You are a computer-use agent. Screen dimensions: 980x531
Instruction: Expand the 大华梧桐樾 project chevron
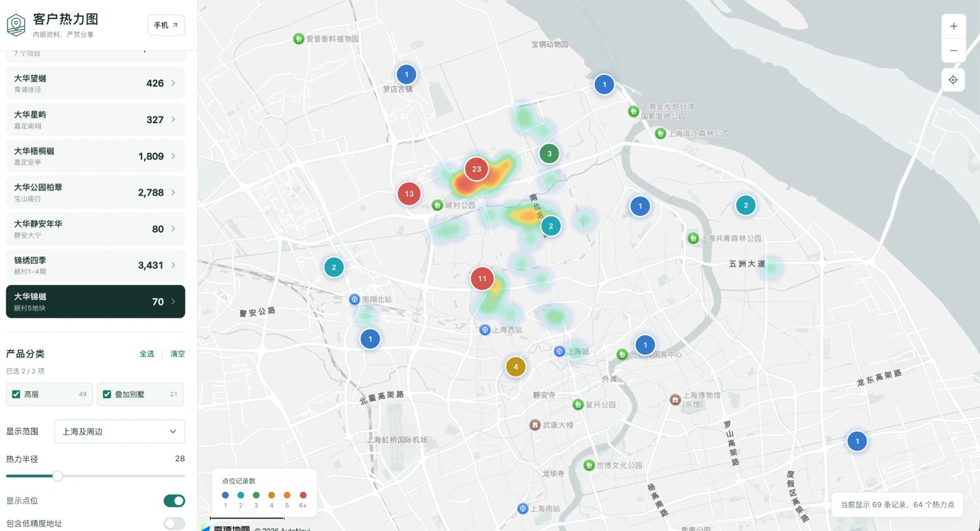(173, 156)
